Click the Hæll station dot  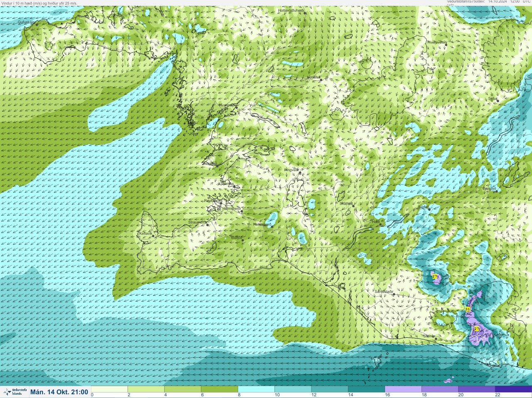click(x=380, y=225)
